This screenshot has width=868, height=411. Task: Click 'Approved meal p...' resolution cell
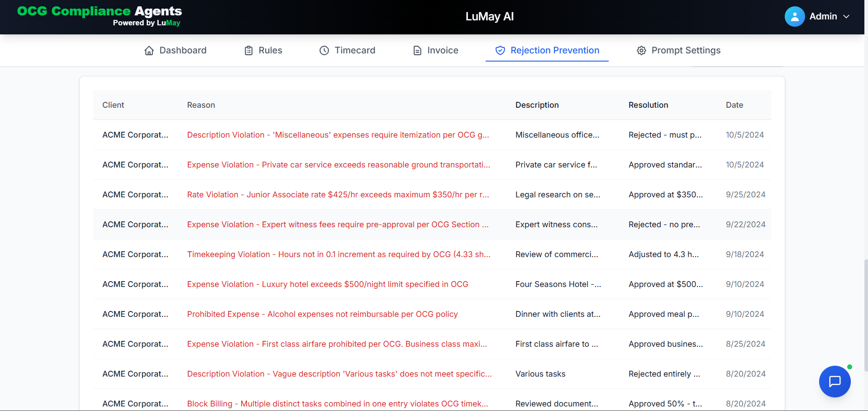[663, 314]
